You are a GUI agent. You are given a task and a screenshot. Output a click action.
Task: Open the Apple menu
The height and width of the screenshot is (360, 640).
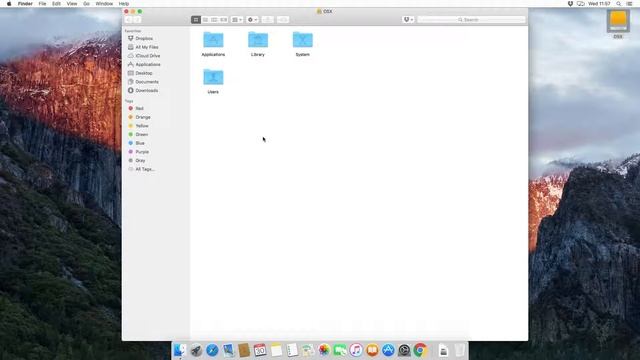(9, 4)
